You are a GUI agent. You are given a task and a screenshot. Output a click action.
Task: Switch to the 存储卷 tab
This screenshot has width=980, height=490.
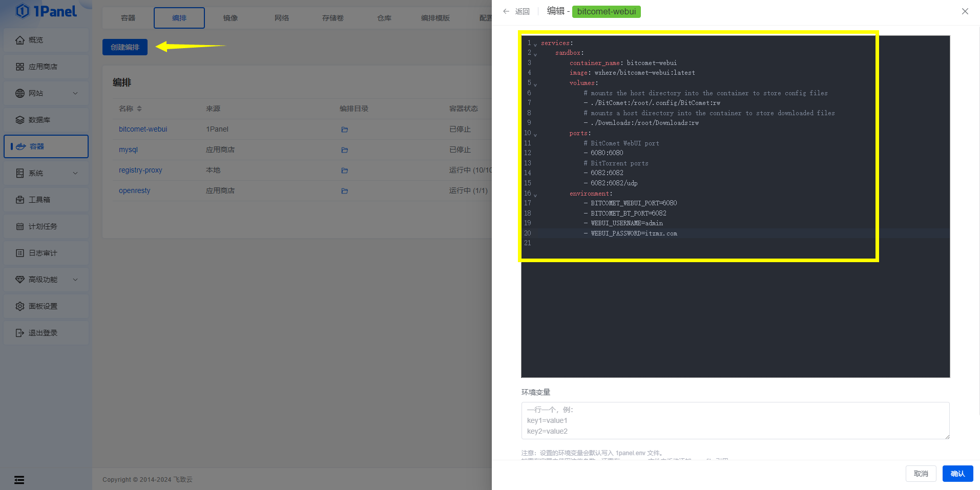pos(333,18)
